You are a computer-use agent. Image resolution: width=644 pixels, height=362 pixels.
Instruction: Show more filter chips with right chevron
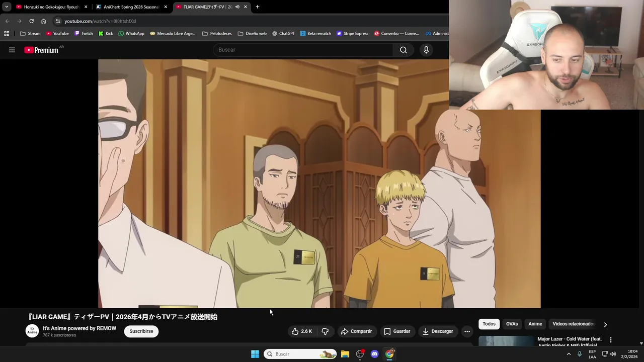click(605, 324)
